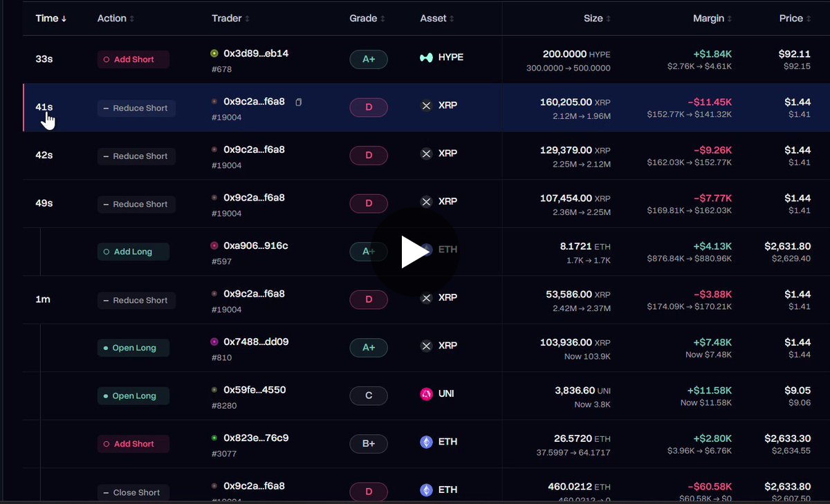830x504 pixels.
Task: Click ETH icon in the 26.5720 Add Short row
Action: tap(427, 442)
